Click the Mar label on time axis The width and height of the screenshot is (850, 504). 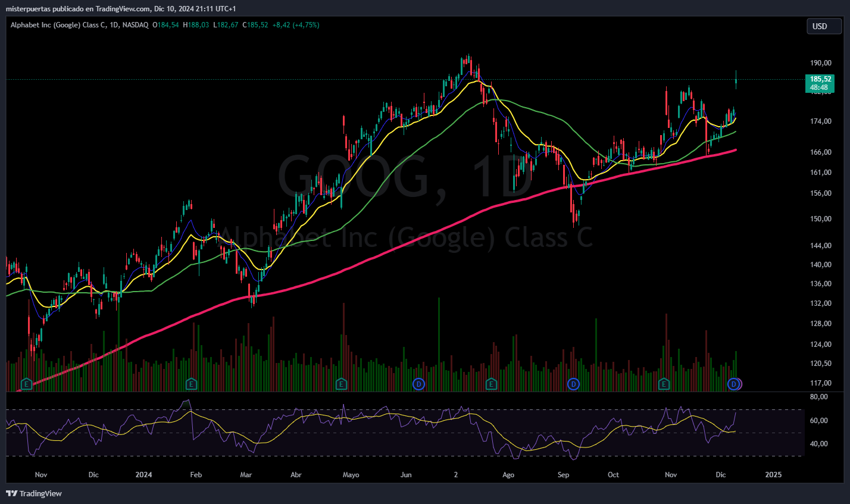(246, 475)
